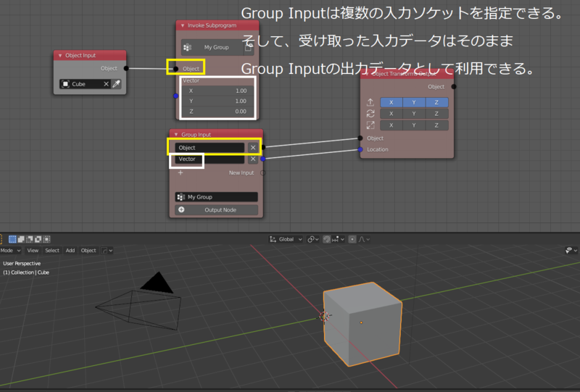Toggle location Y in Object Transforms Output

(414, 102)
